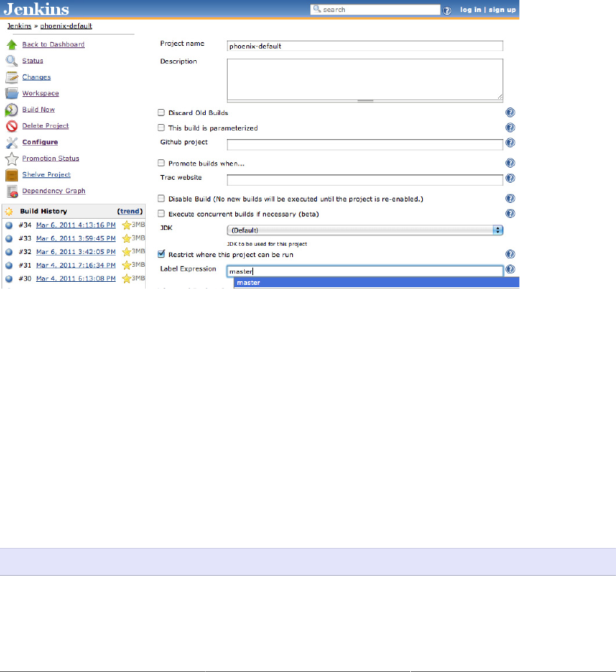The image size is (616, 672).
Task: Click the Promotion Status star icon
Action: (11, 159)
